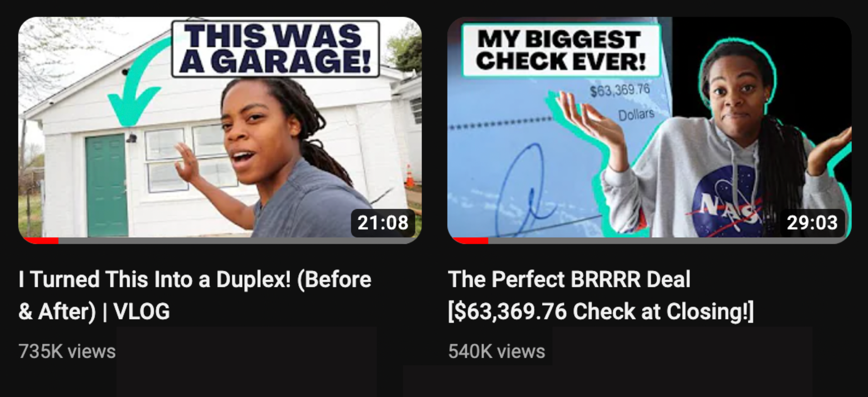This screenshot has height=397, width=868.
Task: Click the 'THIS WAS A GARAGE!' banner
Action: (275, 49)
